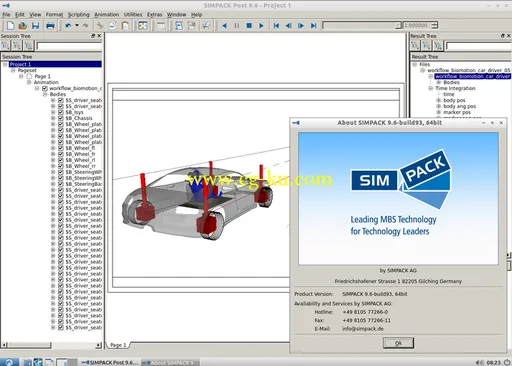Collapse the Project 1 tree node
Viewport: 512px width, 366px height.
click(5, 64)
